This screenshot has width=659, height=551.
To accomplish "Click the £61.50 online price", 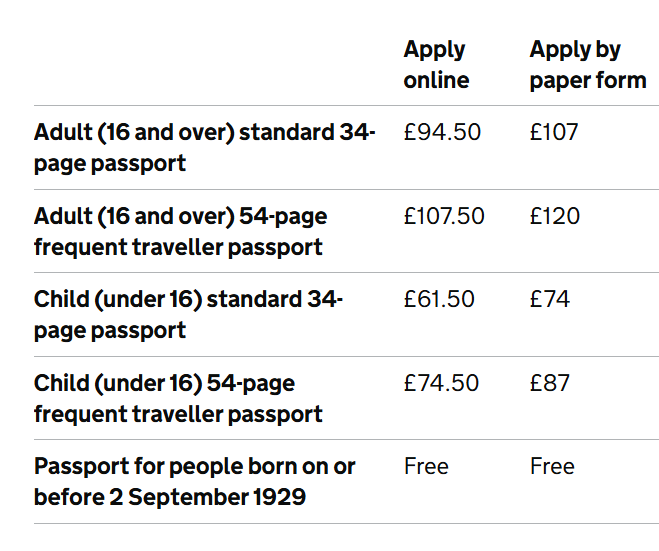I will (439, 299).
